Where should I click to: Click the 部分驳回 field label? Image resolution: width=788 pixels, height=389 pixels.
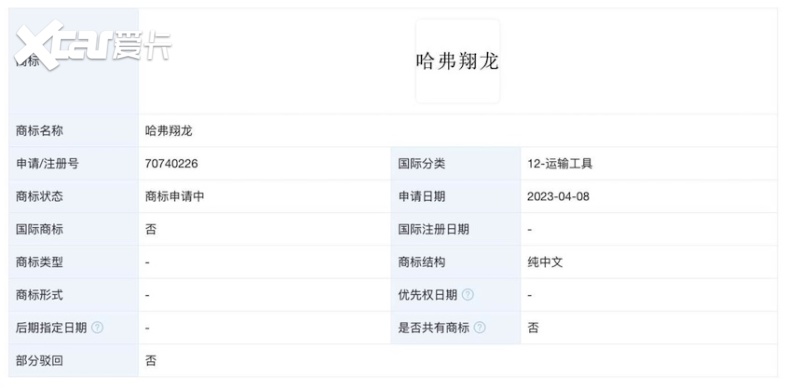[40, 361]
